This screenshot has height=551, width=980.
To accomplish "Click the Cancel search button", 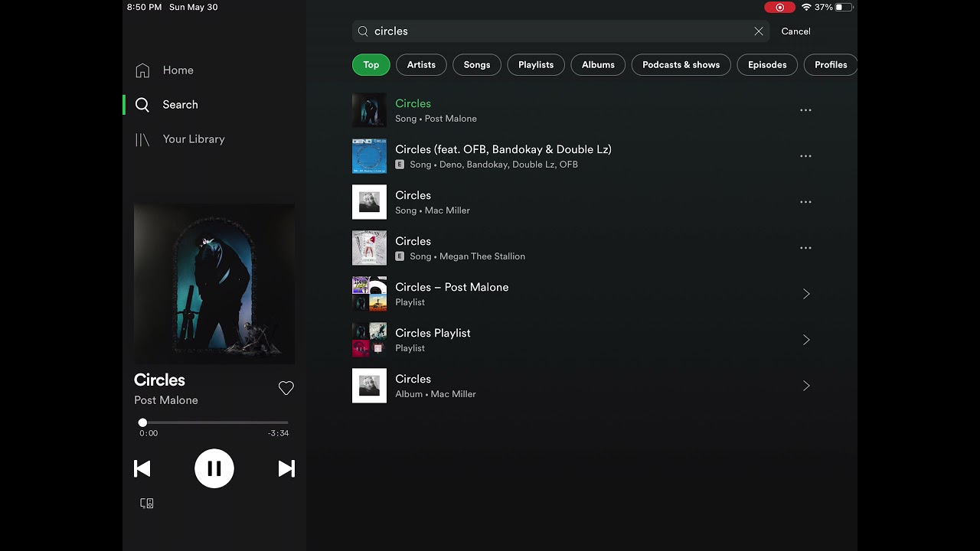I will (x=795, y=31).
